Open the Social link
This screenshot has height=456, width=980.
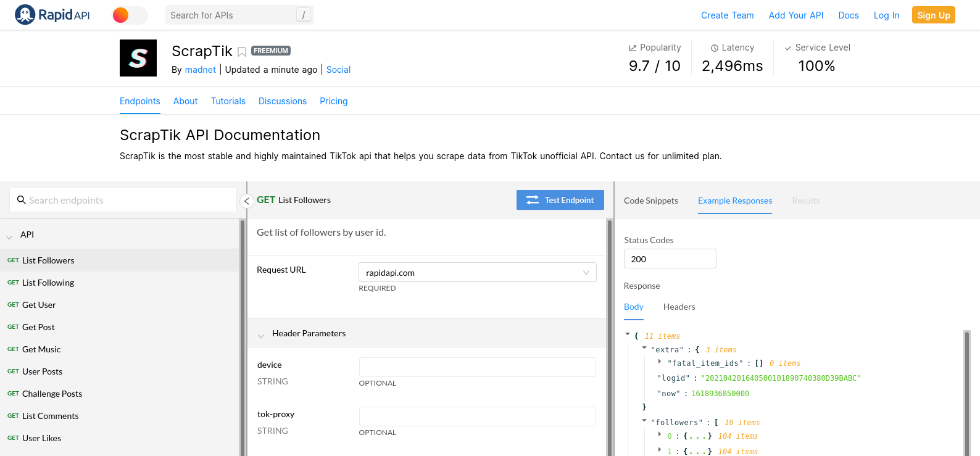[x=338, y=70]
